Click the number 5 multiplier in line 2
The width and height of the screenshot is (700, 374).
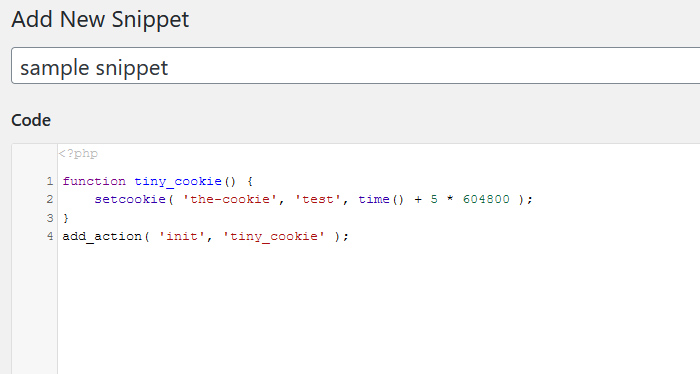434,199
